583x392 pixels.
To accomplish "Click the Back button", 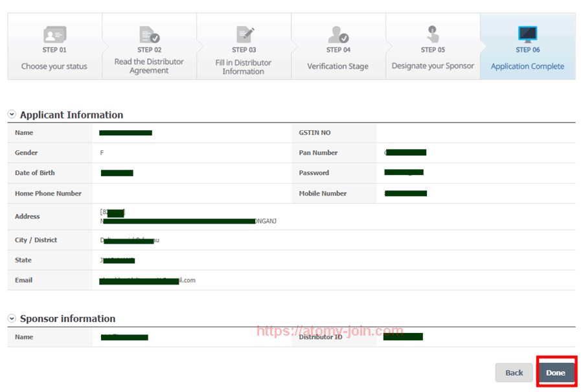I will 514,373.
